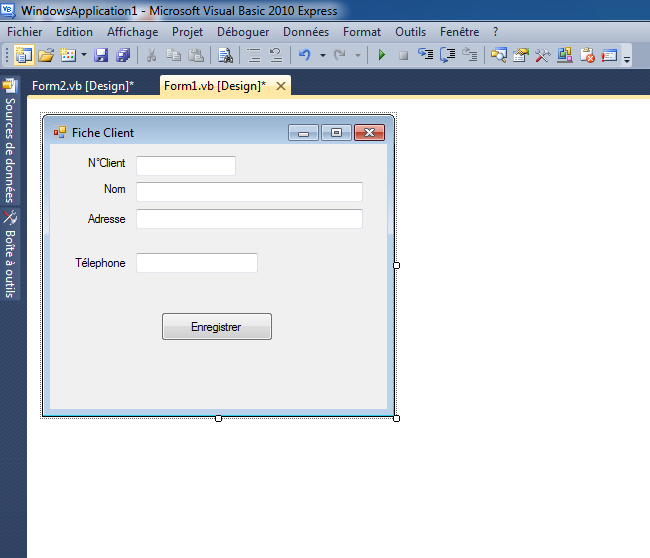This screenshot has width=650, height=558.
Task: Click the Open File folder icon
Action: click(46, 55)
